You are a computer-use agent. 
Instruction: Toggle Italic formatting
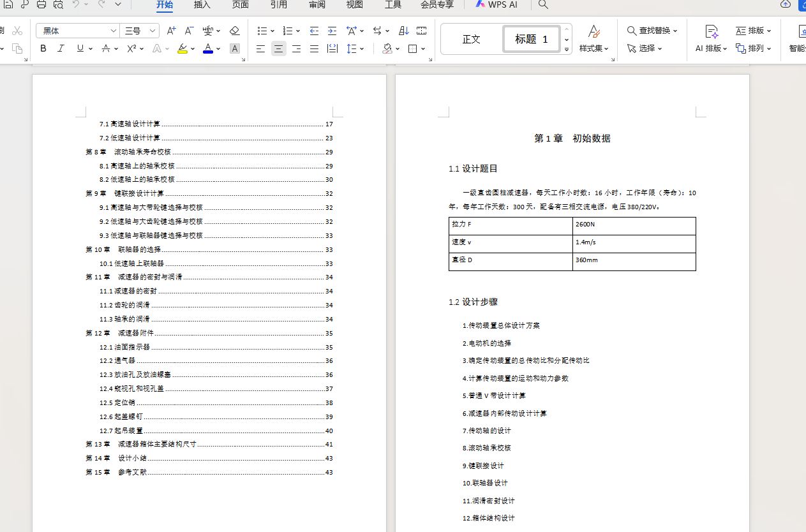tap(61, 48)
